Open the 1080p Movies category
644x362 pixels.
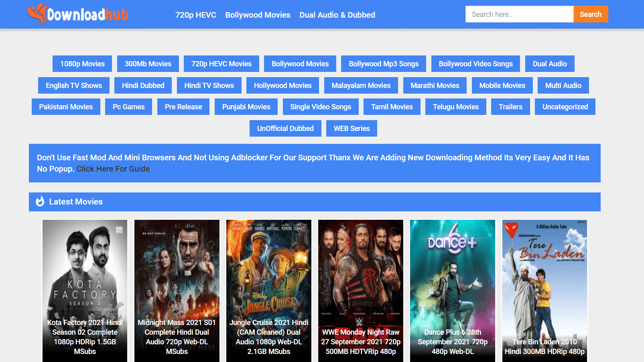pos(82,64)
